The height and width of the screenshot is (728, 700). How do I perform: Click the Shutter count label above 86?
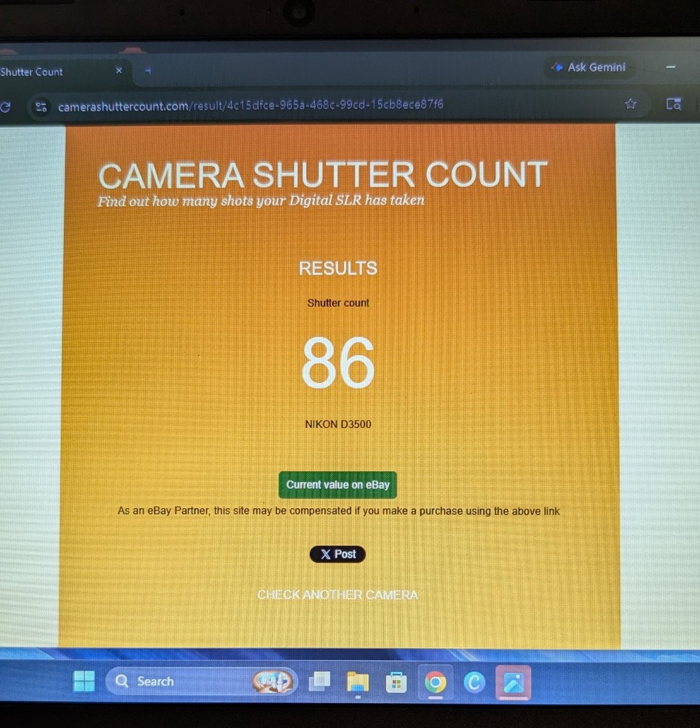click(x=338, y=303)
